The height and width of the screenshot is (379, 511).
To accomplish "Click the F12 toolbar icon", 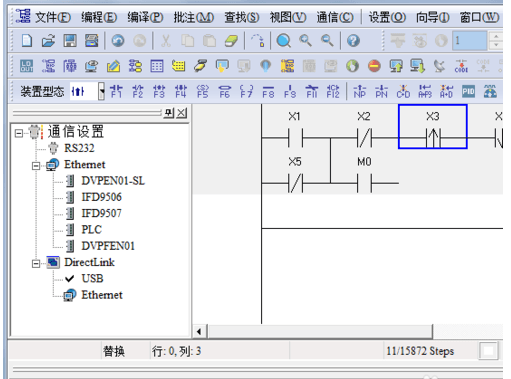I will point(333,91).
